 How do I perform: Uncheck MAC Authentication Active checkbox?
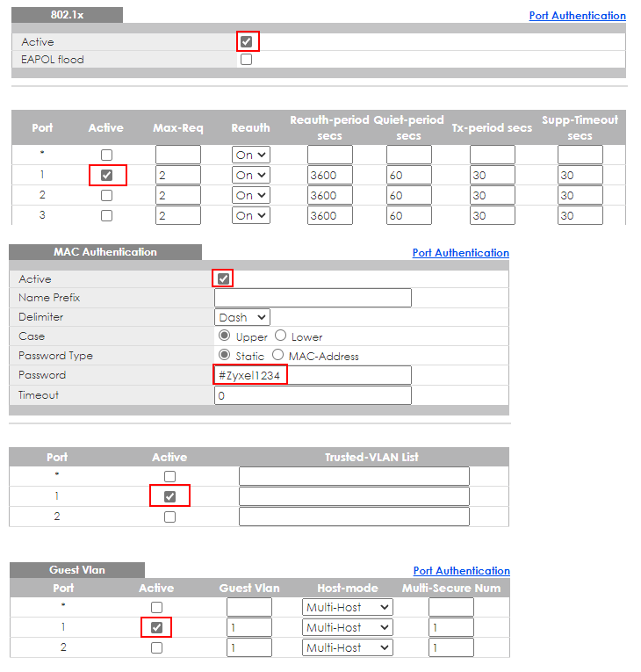[x=223, y=278]
